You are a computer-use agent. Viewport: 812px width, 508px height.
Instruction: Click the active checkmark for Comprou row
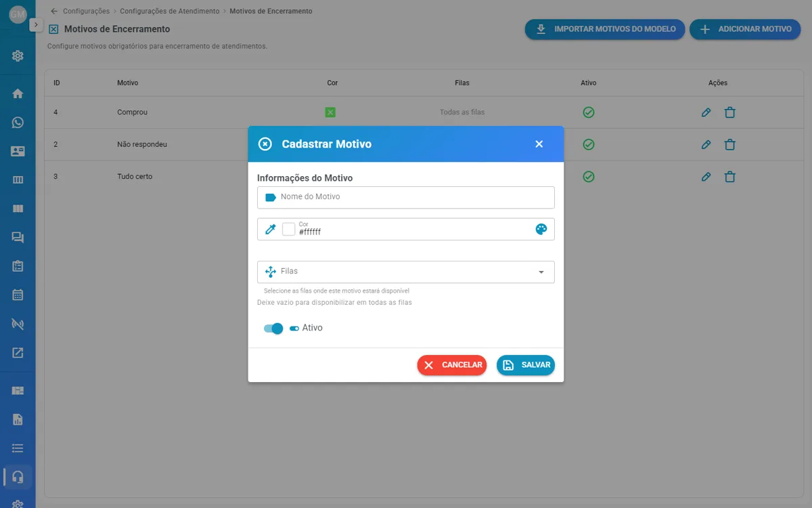589,112
